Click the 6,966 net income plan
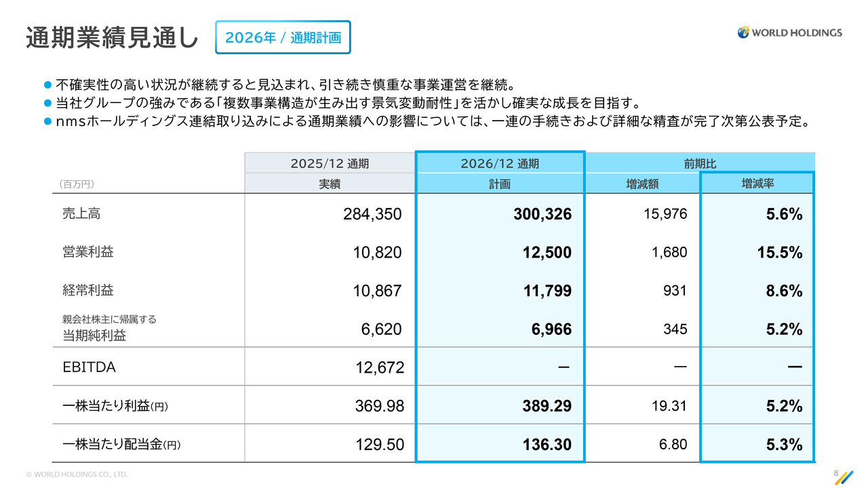 pos(551,329)
